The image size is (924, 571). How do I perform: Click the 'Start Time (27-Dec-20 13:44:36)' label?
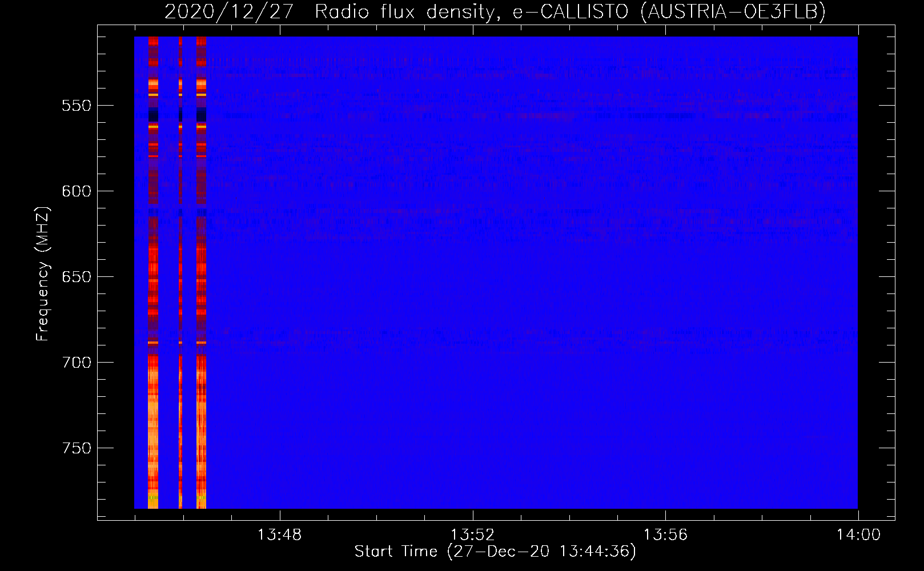click(495, 552)
